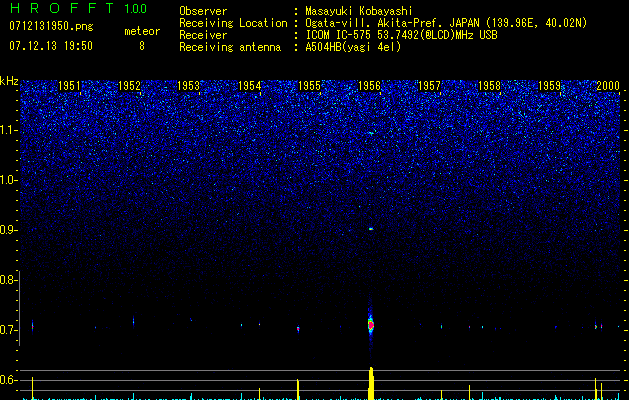Click the 1954 time marker

click(250, 86)
